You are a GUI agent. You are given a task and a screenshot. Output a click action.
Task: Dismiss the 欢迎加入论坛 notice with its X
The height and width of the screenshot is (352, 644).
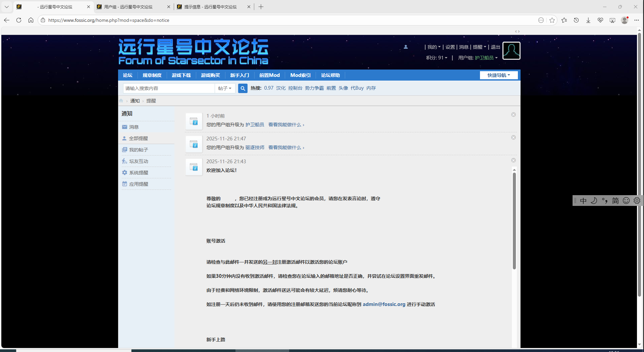tap(513, 160)
